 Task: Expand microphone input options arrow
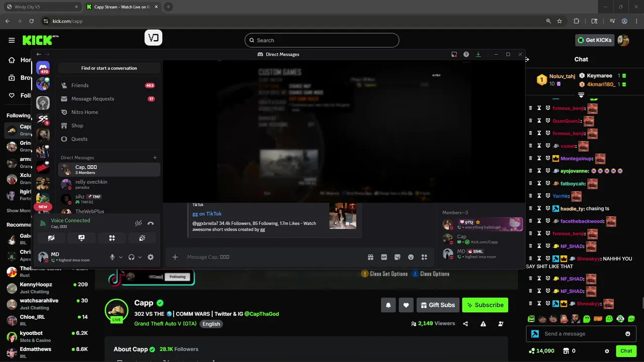click(x=121, y=257)
